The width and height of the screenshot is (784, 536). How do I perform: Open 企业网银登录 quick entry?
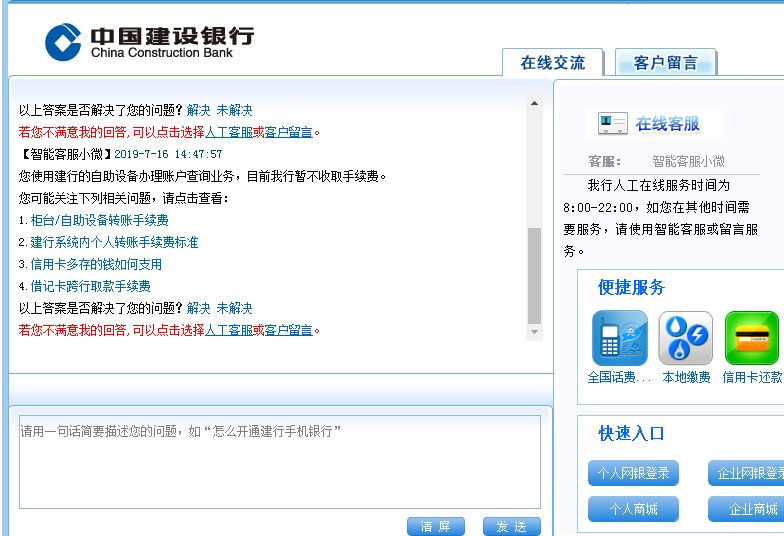746,473
